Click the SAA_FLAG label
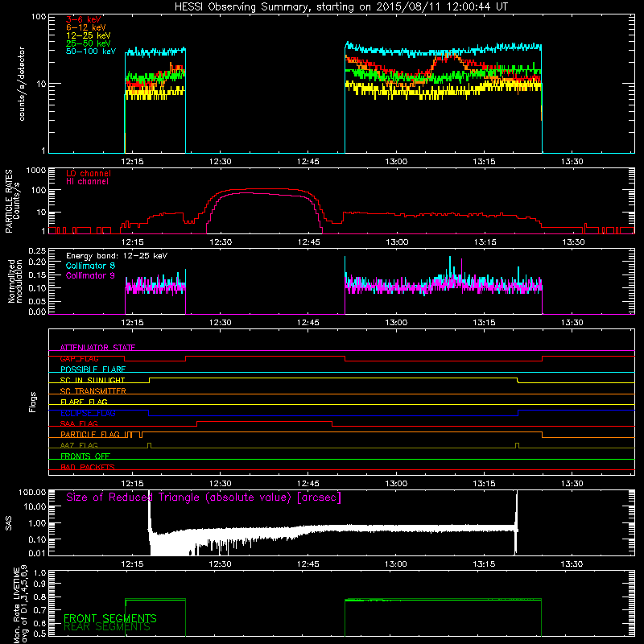 79,423
